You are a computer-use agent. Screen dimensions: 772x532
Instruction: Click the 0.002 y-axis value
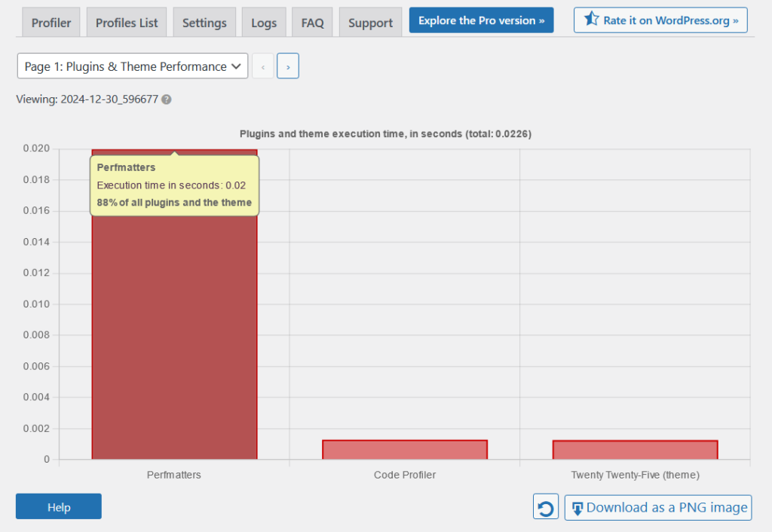pos(36,428)
